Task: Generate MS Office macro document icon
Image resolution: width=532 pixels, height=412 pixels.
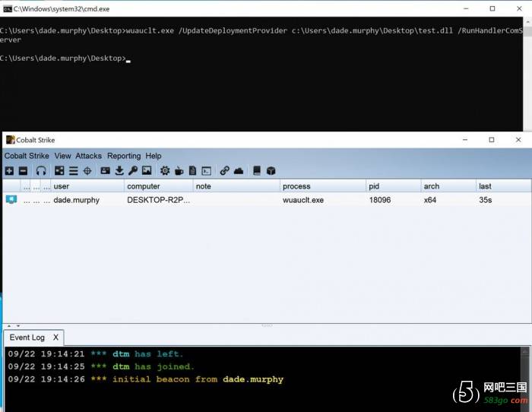Action: [x=192, y=171]
